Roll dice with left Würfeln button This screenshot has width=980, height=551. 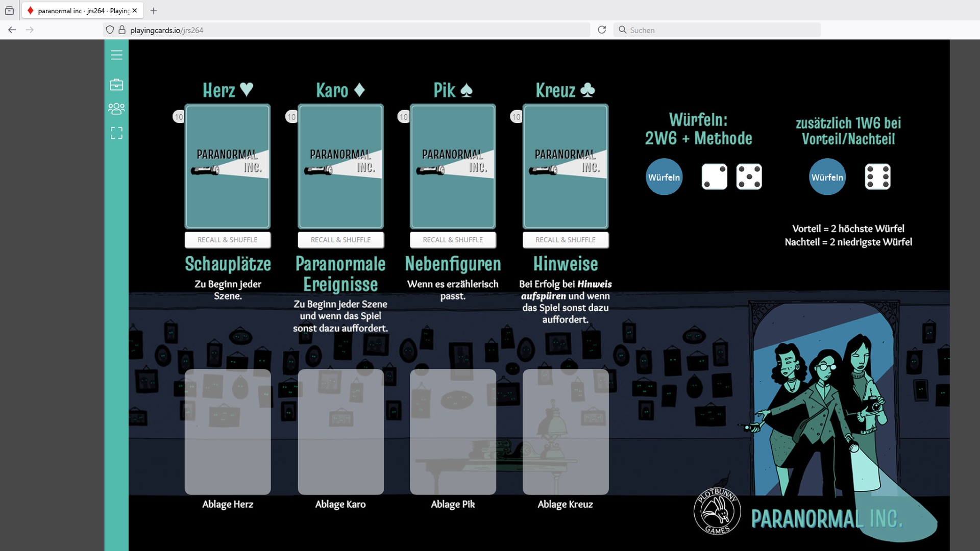[x=664, y=177]
